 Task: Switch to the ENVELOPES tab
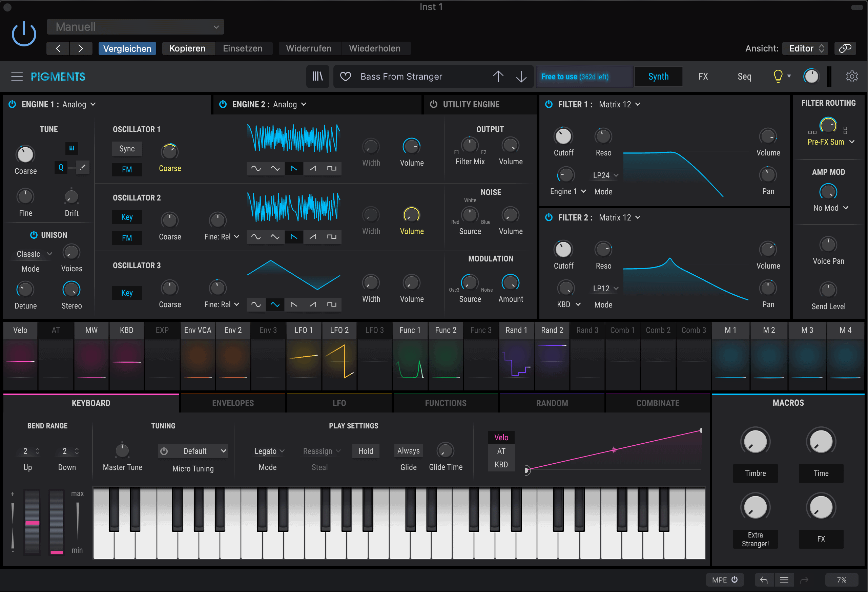click(x=233, y=402)
